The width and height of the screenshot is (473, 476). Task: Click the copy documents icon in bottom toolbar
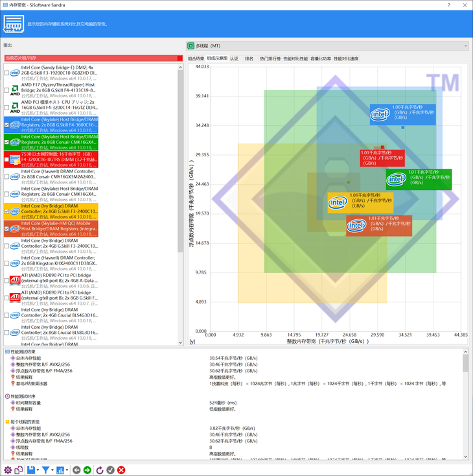pos(19,470)
